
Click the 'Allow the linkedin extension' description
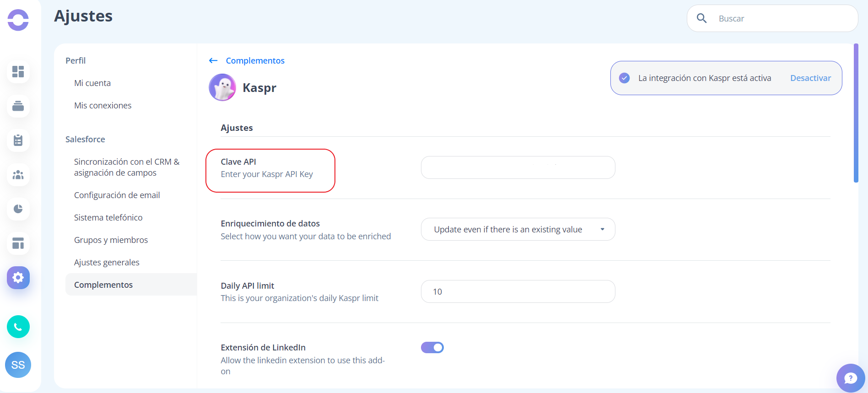click(303, 366)
